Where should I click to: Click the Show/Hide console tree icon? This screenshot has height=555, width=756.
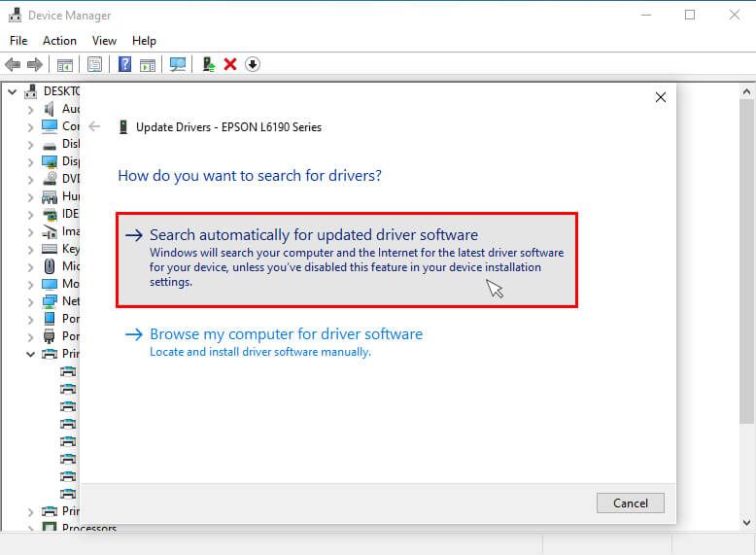tap(65, 64)
